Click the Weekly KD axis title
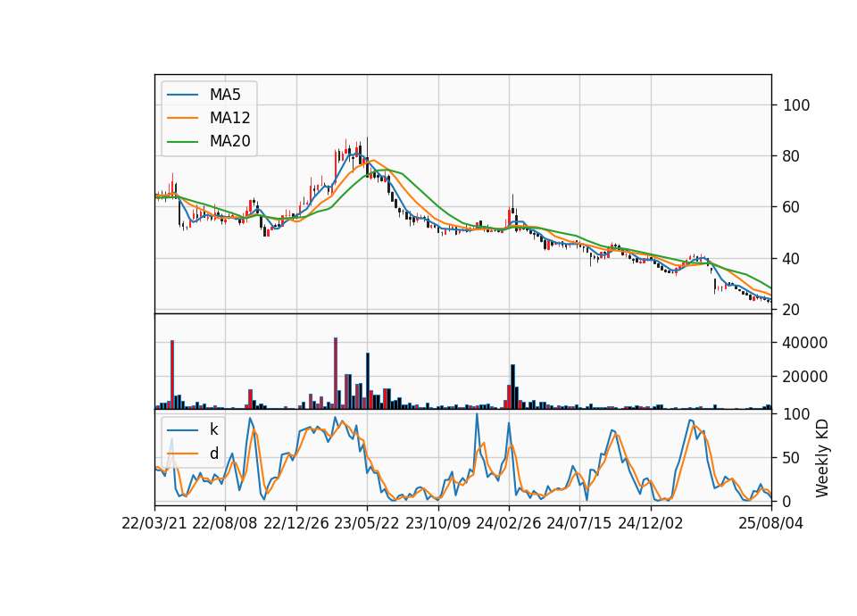This screenshot has height=616, width=857. tap(821, 458)
